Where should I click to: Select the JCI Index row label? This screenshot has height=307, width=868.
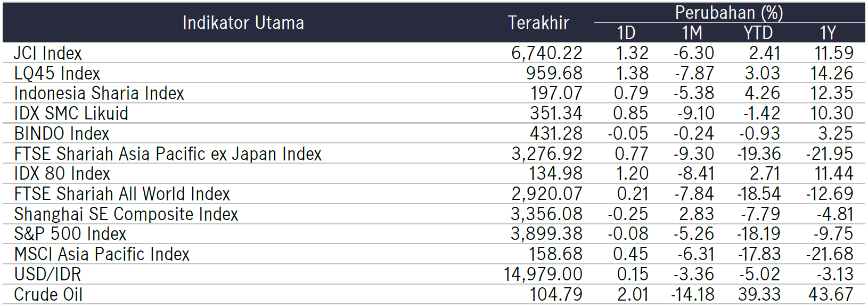tap(48, 53)
